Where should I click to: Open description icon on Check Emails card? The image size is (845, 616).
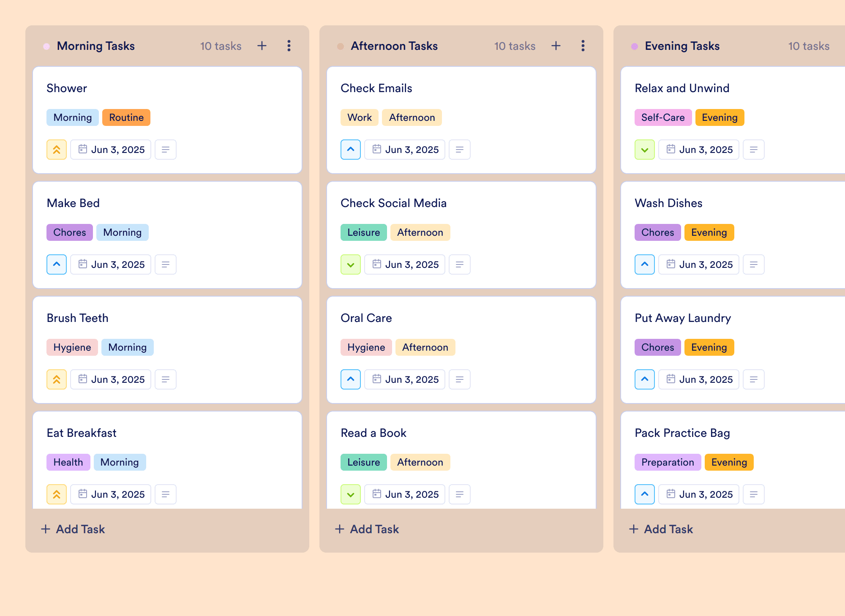(460, 150)
